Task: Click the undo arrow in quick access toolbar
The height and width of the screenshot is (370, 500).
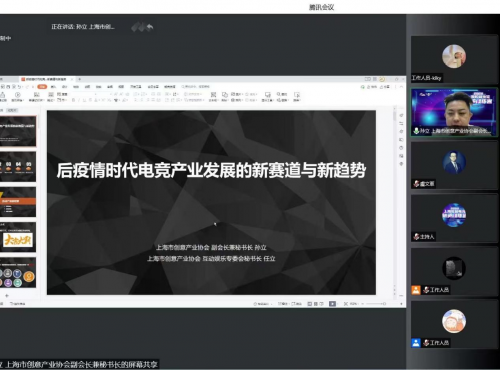Action: pyautogui.click(x=19, y=87)
